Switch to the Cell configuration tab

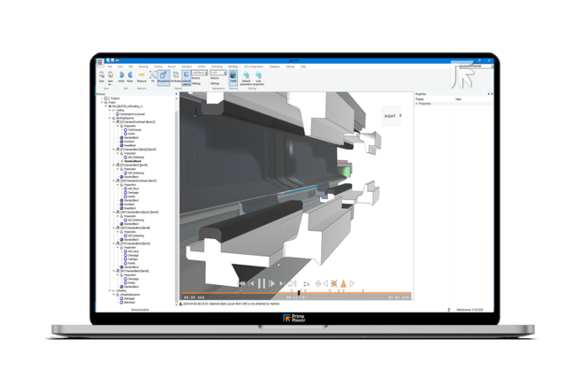(254, 66)
